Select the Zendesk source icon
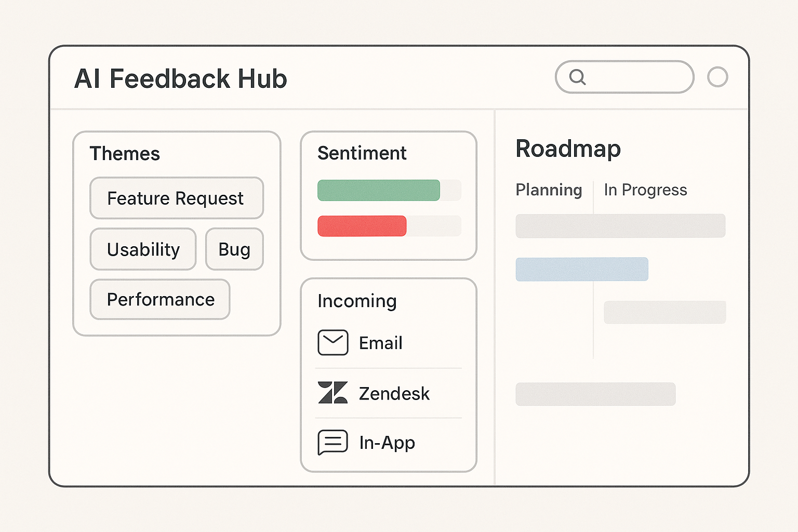Viewport: 798px width, 532px height. click(333, 393)
